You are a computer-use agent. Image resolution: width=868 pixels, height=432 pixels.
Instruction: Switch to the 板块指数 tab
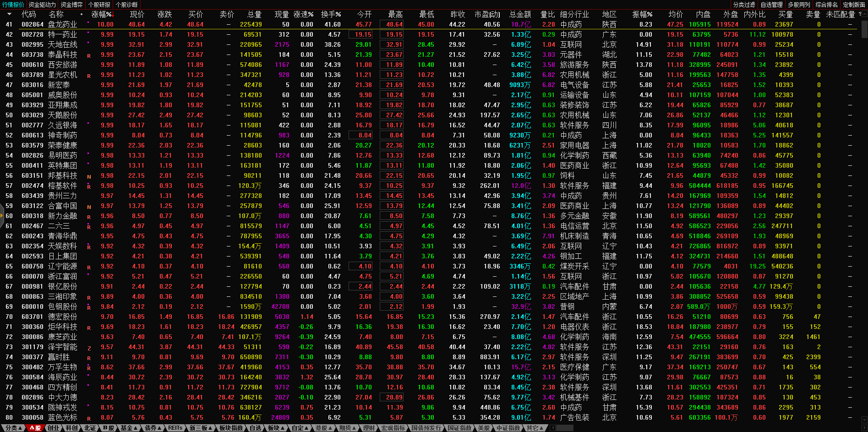pos(231,428)
